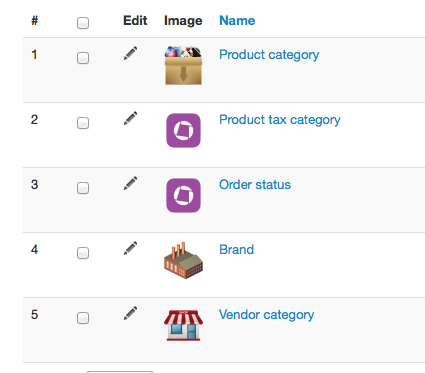The width and height of the screenshot is (425, 373).
Task: Mark the Vendor category row checkbox
Action: pos(83,318)
